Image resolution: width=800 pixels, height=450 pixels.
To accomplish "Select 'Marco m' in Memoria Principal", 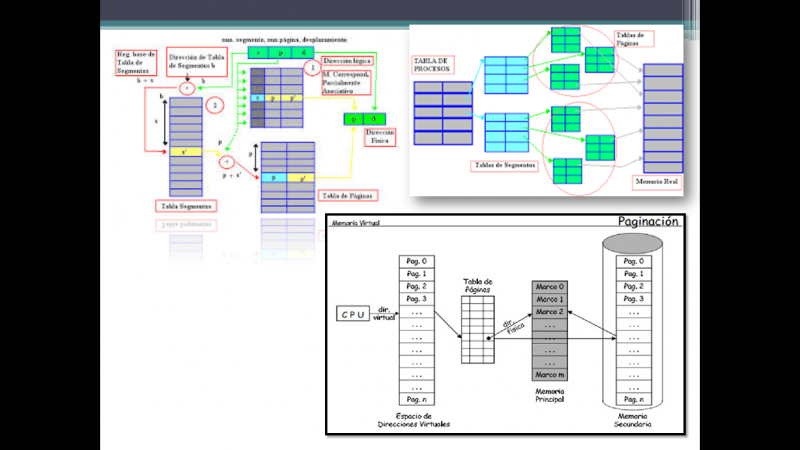I will (550, 374).
